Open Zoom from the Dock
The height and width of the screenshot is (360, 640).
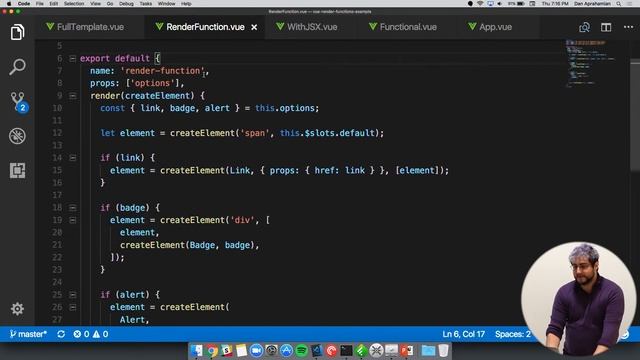pos(256,351)
